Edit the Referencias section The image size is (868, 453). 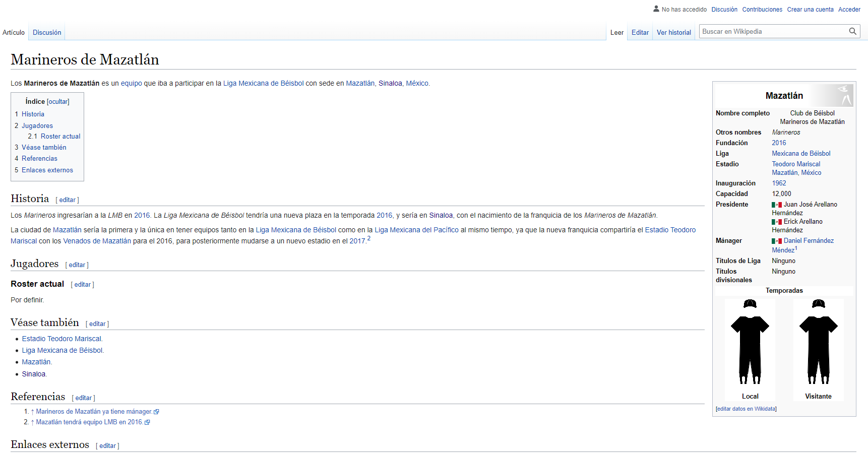click(x=83, y=398)
